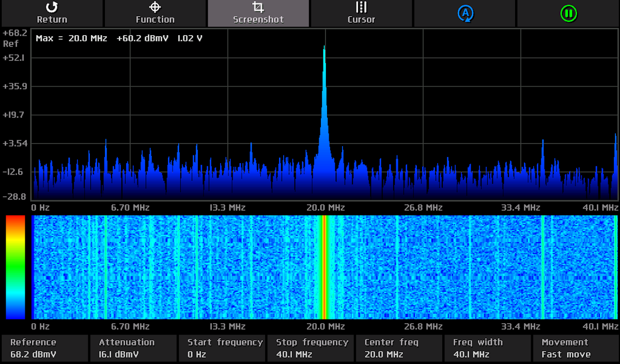Image resolution: width=620 pixels, height=364 pixels.
Task: Click the Max readout text in plot
Action: tap(119, 38)
